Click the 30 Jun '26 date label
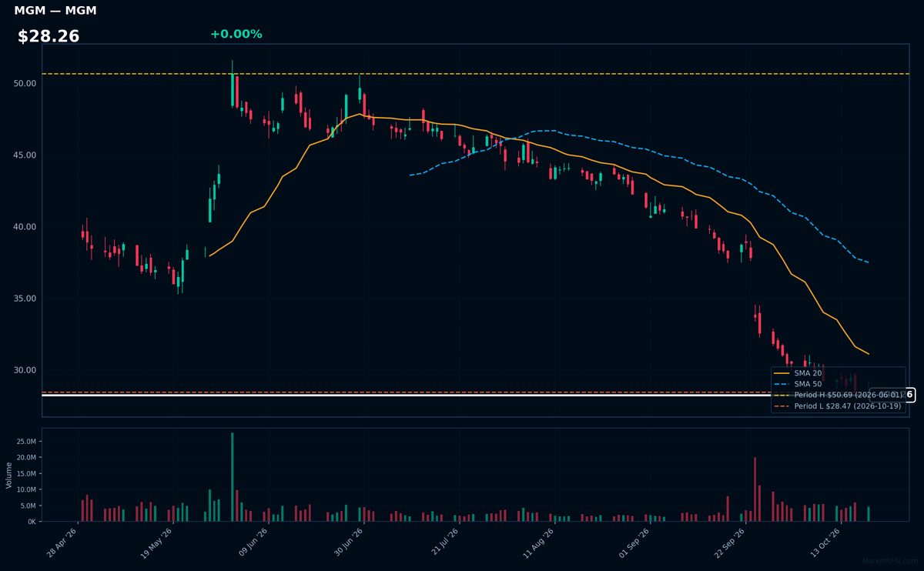 click(x=348, y=543)
